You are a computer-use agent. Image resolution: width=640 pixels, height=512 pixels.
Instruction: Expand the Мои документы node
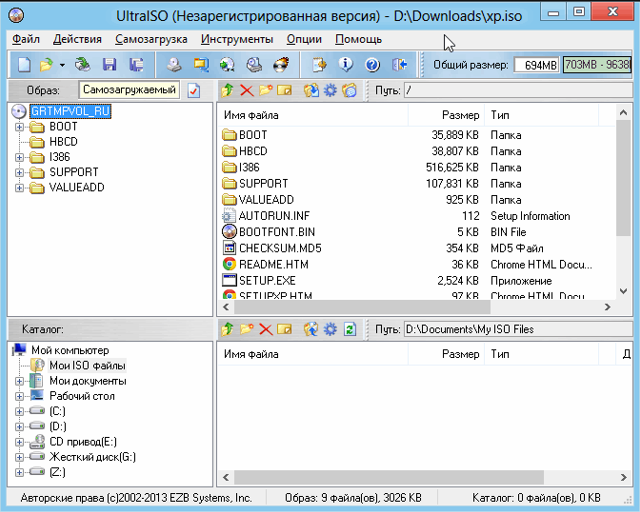(x=19, y=381)
